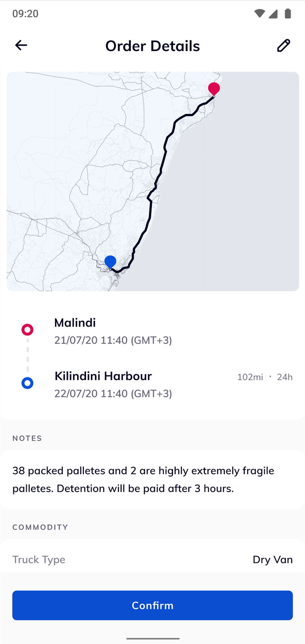The width and height of the screenshot is (305, 644).
Task: Tap the cellular signal icon
Action: 273,14
